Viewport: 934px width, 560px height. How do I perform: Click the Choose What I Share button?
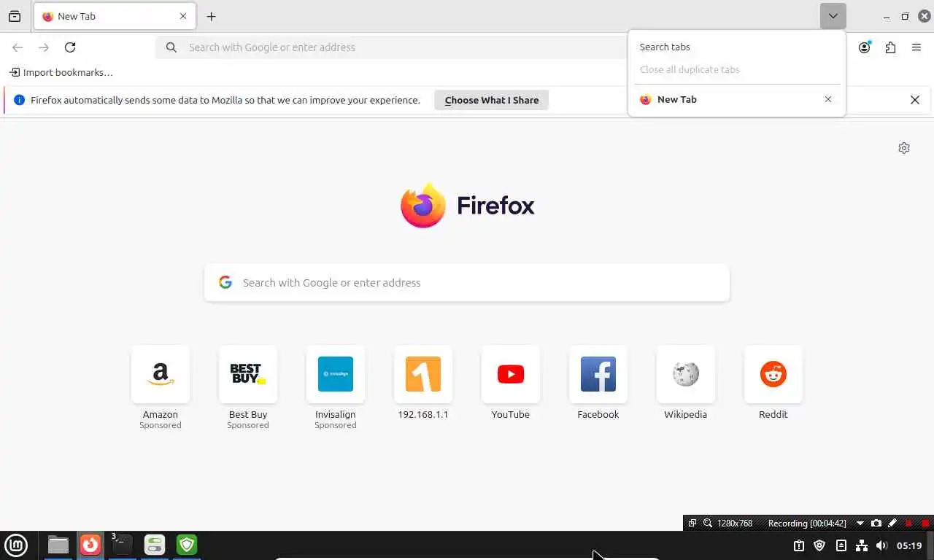(x=491, y=100)
